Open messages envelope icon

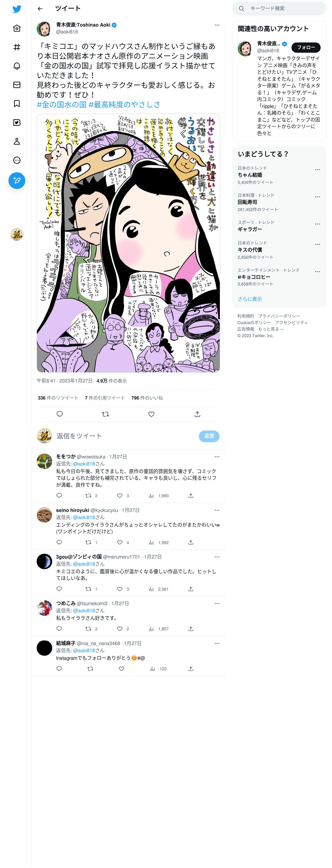17,85
